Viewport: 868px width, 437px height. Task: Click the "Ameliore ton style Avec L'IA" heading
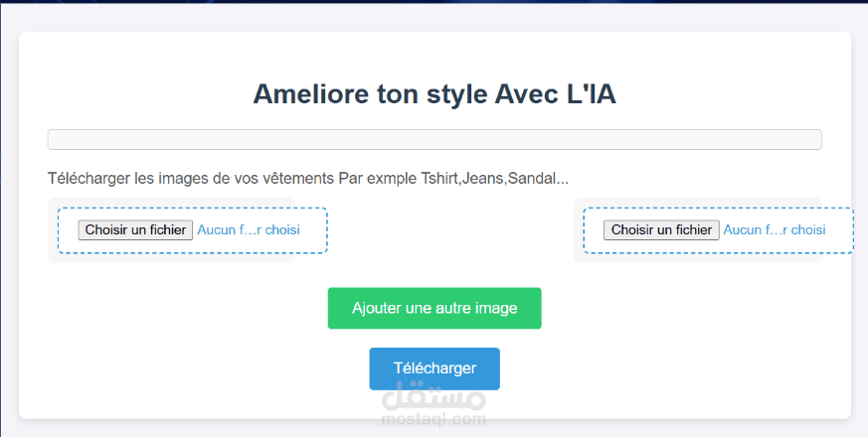coord(434,93)
